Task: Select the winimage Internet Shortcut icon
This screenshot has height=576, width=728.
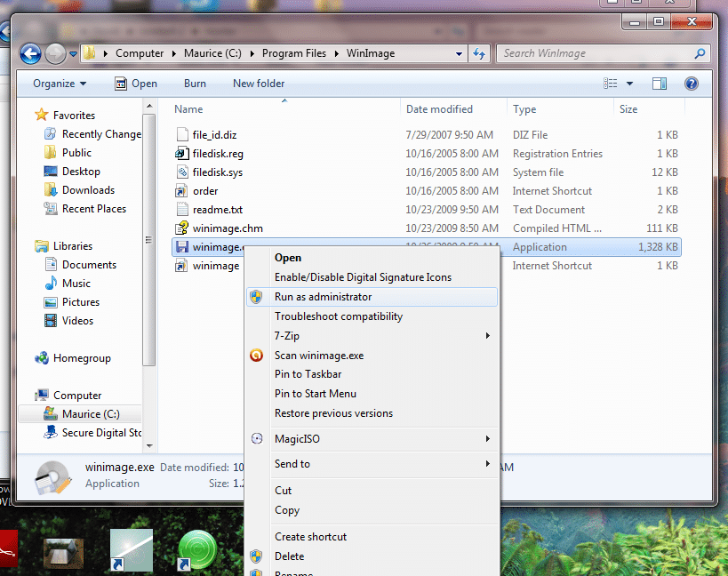Action: pos(181,266)
